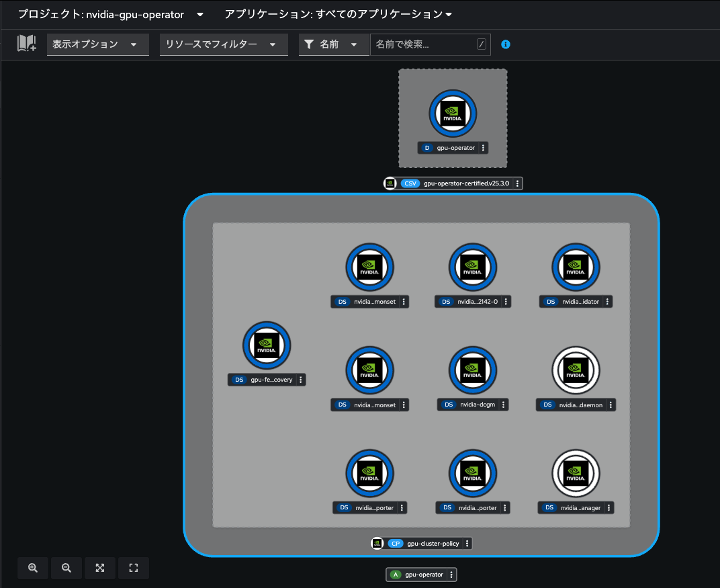This screenshot has width=720, height=588.
Task: Open kebab menu for nvidia...anager
Action: (609, 507)
